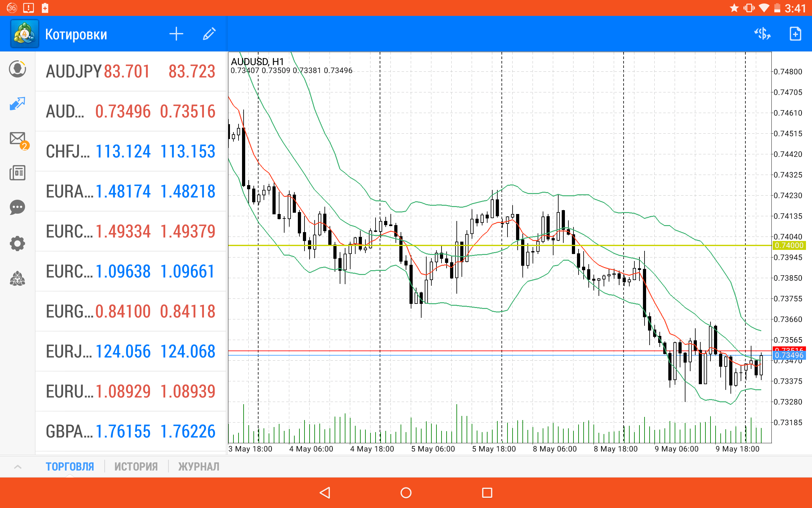Select the EURG... 0.84100 quote row
The image size is (812, 508).
point(131,311)
